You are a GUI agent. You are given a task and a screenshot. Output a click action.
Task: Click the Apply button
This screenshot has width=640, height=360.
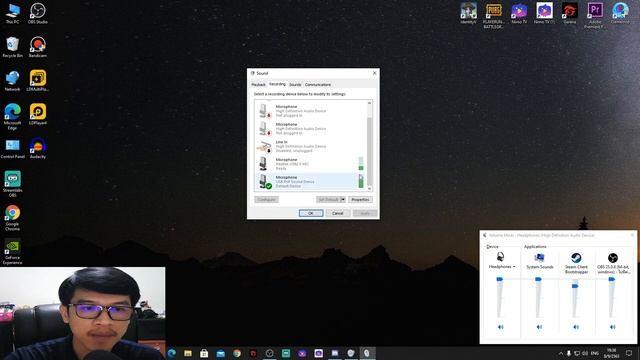click(365, 213)
